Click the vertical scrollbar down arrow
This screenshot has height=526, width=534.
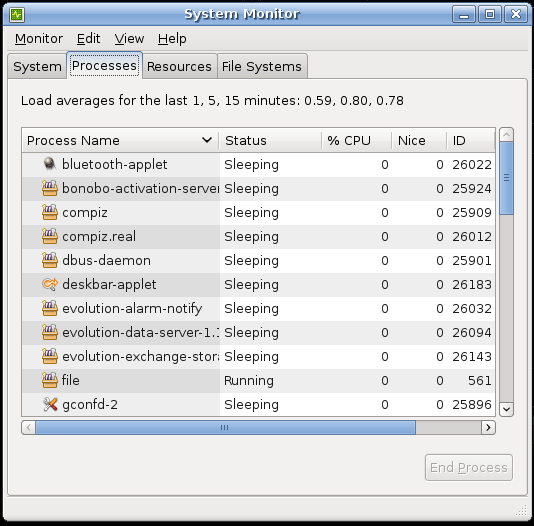tap(506, 409)
